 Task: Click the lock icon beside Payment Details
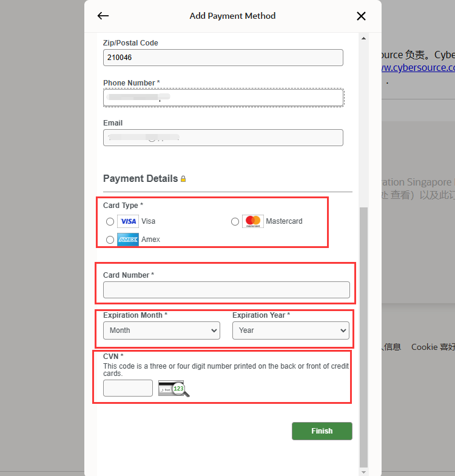tap(183, 179)
